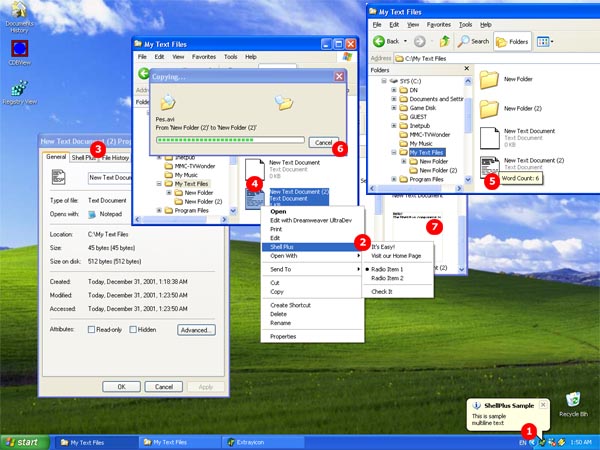The image size is (600, 450).
Task: Open Favorites menu in right window
Action: click(x=439, y=24)
